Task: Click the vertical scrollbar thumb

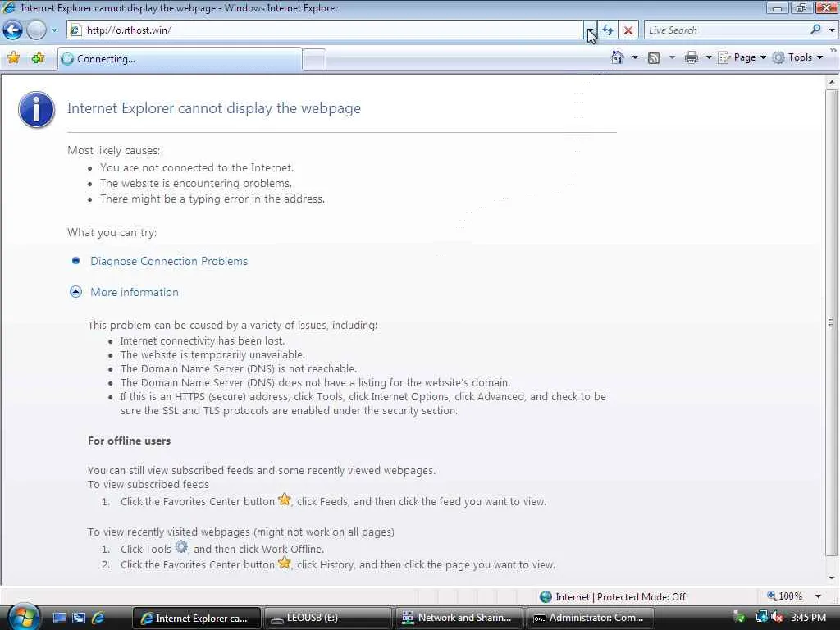Action: coord(832,322)
